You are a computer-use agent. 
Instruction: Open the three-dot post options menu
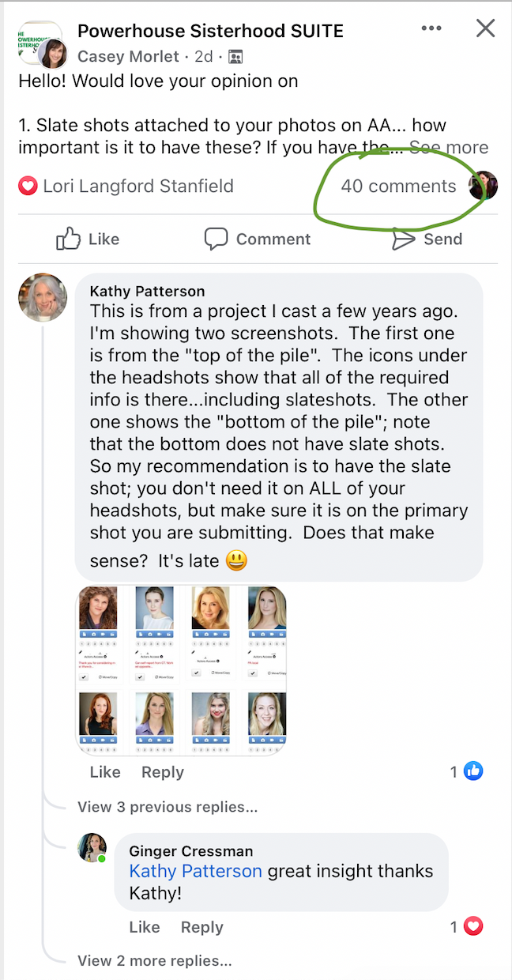(x=431, y=28)
